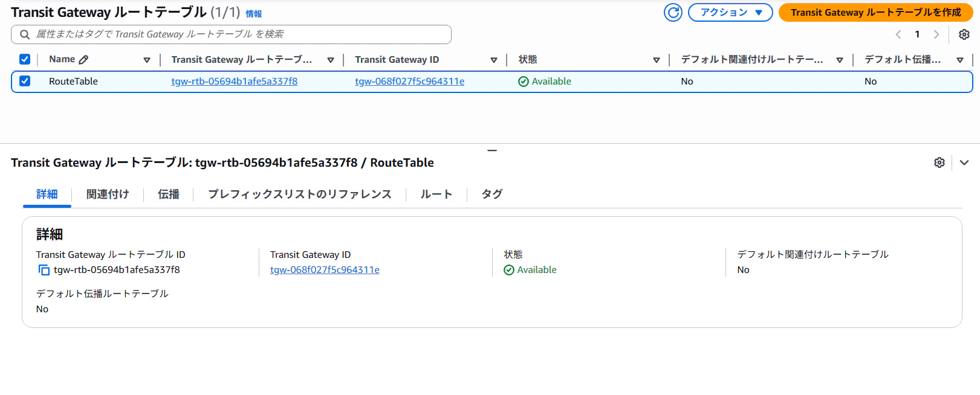Focus the route table search field
The height and width of the screenshot is (395, 980).
pyautogui.click(x=231, y=34)
